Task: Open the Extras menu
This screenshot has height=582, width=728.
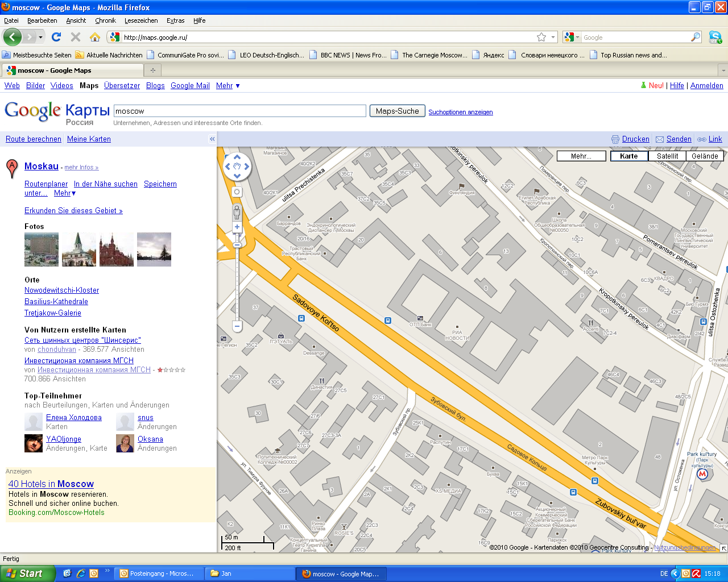Action: (175, 20)
